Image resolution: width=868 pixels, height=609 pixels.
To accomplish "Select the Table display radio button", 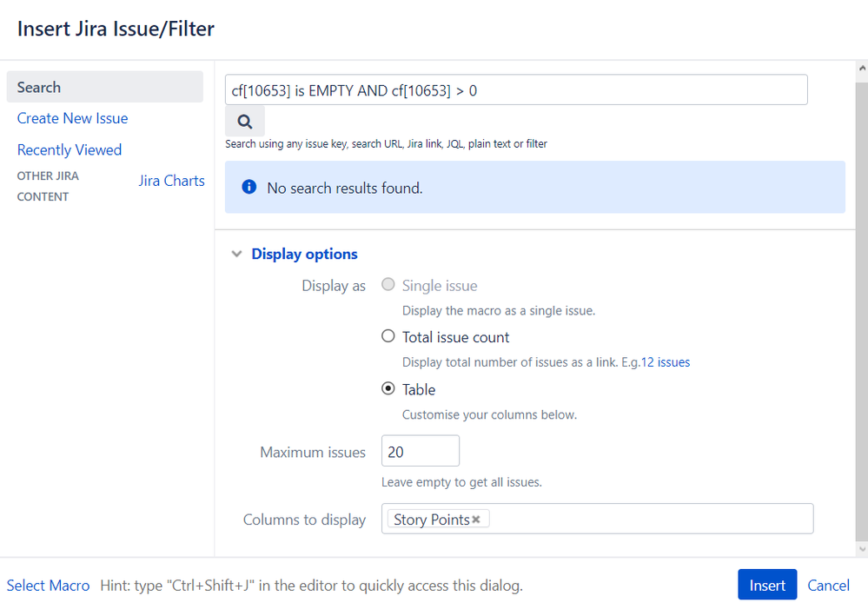I will [x=388, y=388].
